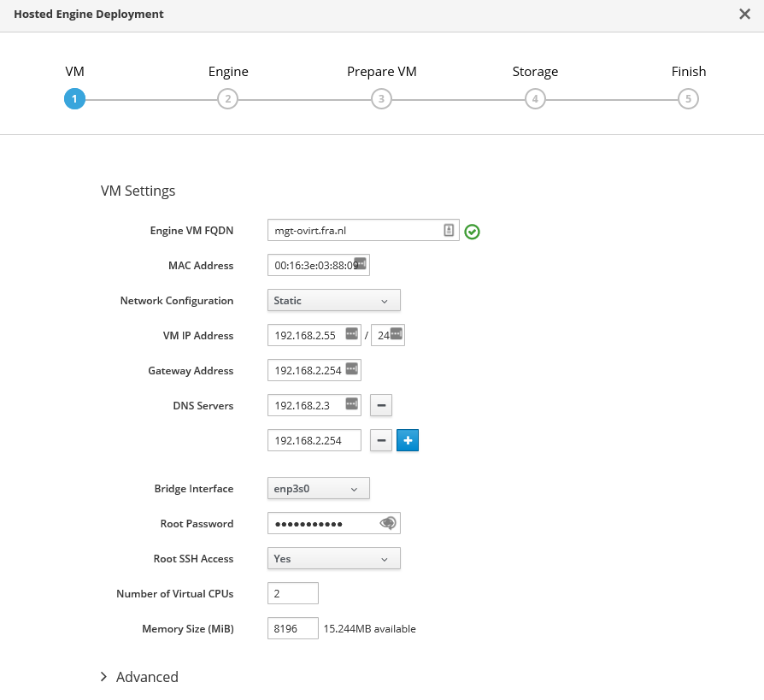The width and height of the screenshot is (764, 700).
Task: Select the Memory Size (MiB) field
Action: [x=292, y=629]
